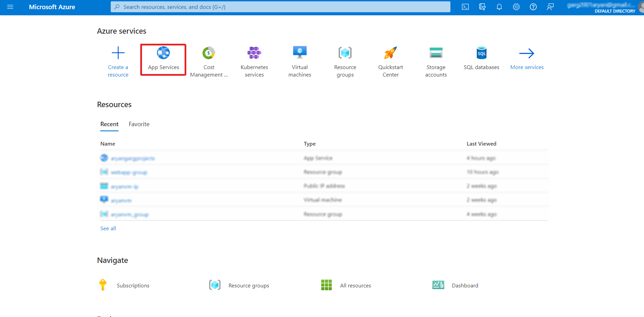Open the App Services label
644x317 pixels.
[x=163, y=67]
